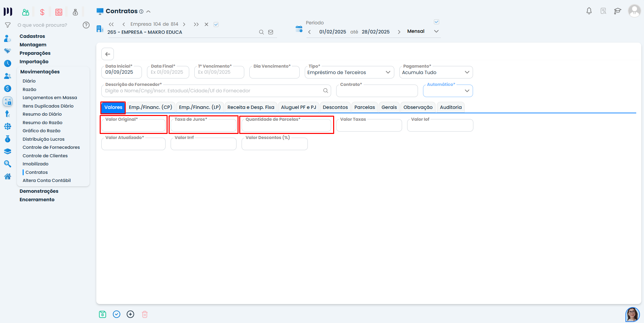
Task: Click the red trash delete icon
Action: pos(145,314)
